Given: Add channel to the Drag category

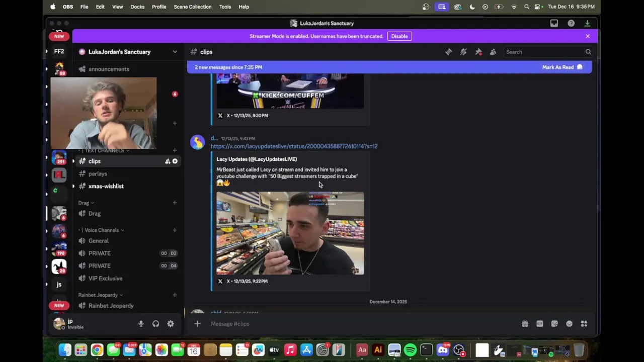Looking at the screenshot, I should [x=175, y=203].
